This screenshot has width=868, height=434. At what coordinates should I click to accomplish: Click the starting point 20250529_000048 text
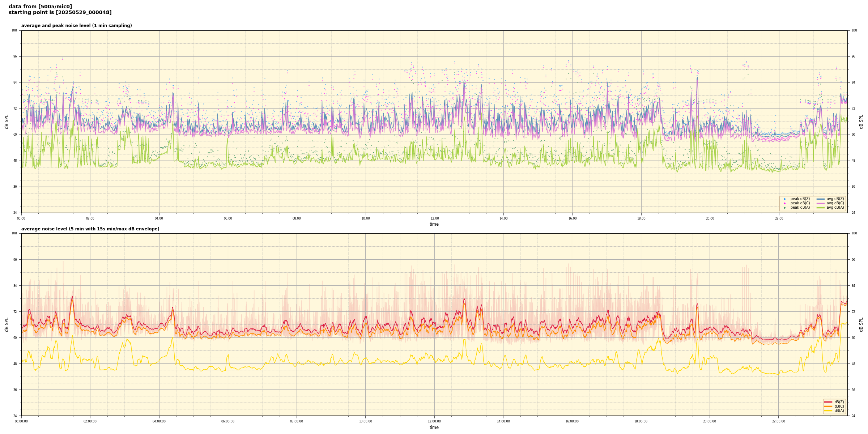(x=60, y=13)
